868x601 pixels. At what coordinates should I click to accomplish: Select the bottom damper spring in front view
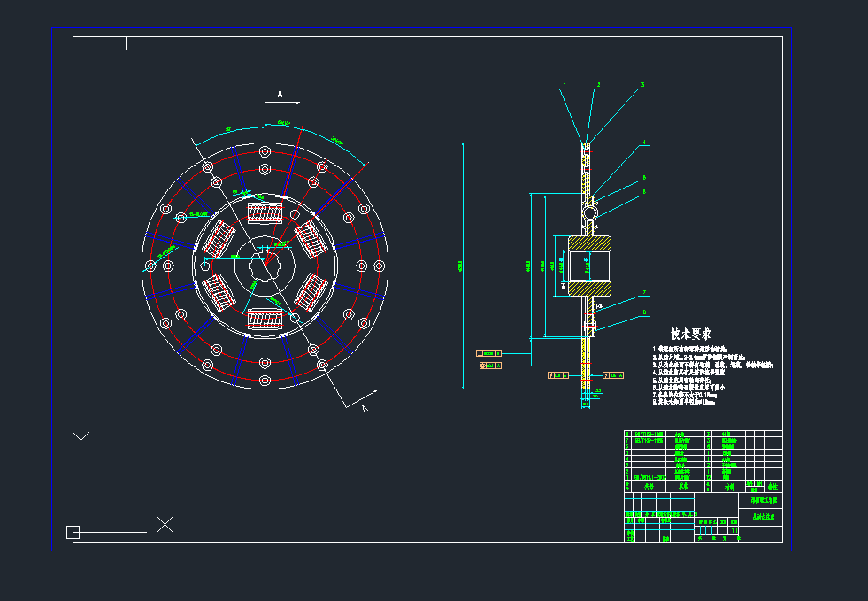click(x=265, y=318)
